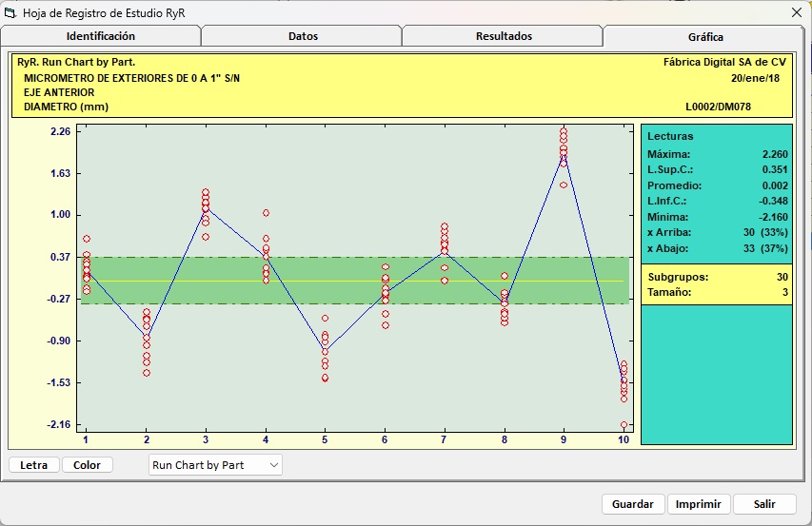Click the app icon in the title bar
The image size is (812, 526).
10,11
